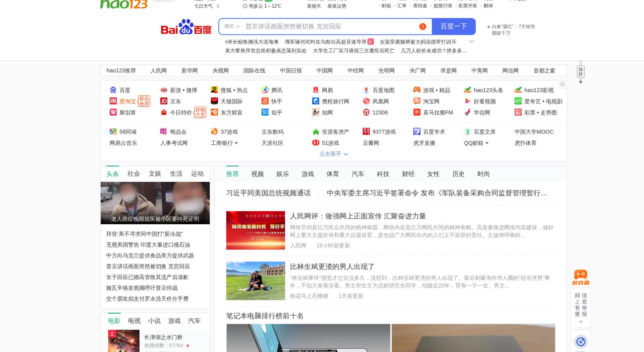Open the 爱淘宝 icon
The width and height of the screenshot is (644, 352).
(113, 101)
